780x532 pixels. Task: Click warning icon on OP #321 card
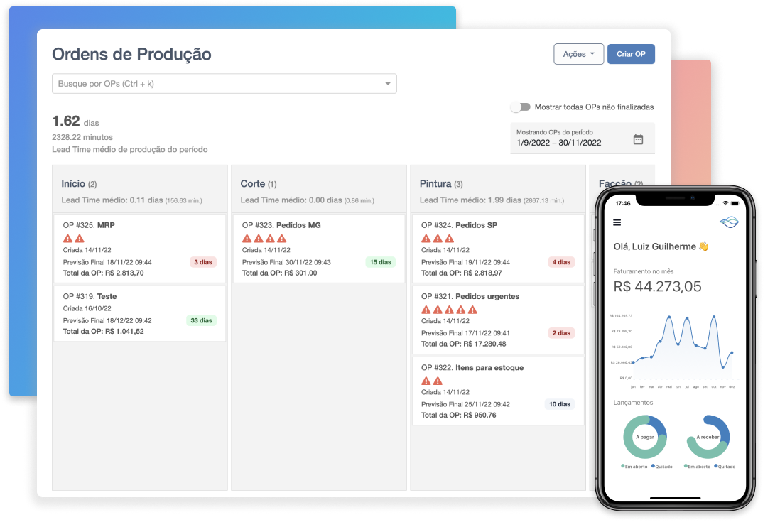(x=426, y=310)
